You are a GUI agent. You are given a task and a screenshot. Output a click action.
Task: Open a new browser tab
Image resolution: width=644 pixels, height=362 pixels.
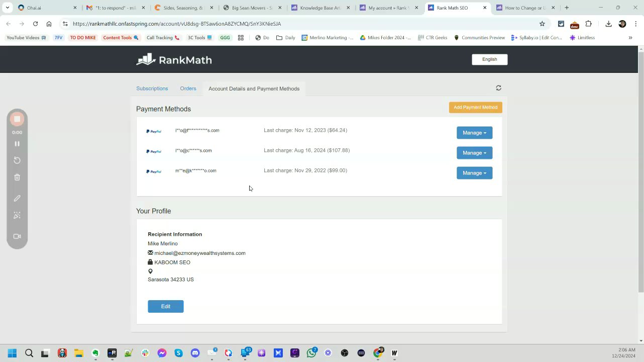567,8
